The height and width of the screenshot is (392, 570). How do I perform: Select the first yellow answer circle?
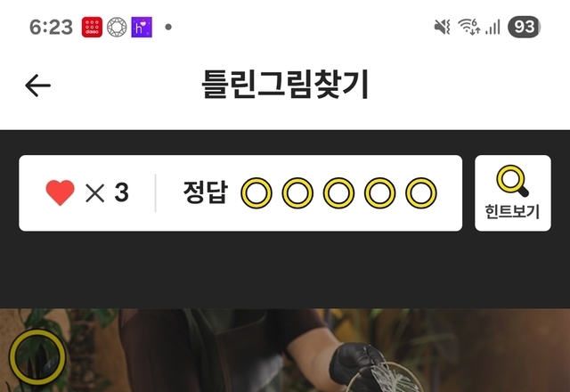[x=256, y=193]
